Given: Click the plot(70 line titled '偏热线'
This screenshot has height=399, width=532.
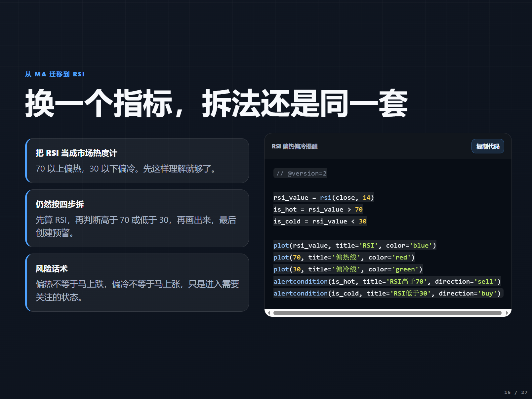Looking at the screenshot, I should [x=344, y=257].
